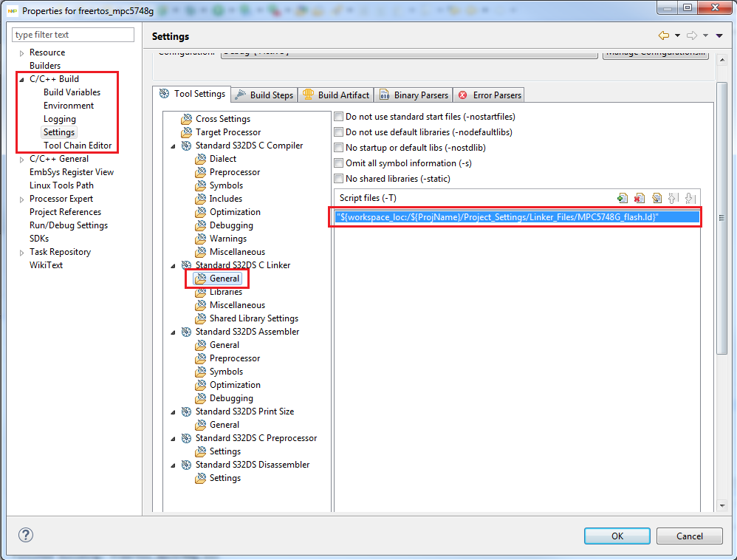Select Miscellaneous under C Linker
The height and width of the screenshot is (560, 737).
tap(237, 305)
